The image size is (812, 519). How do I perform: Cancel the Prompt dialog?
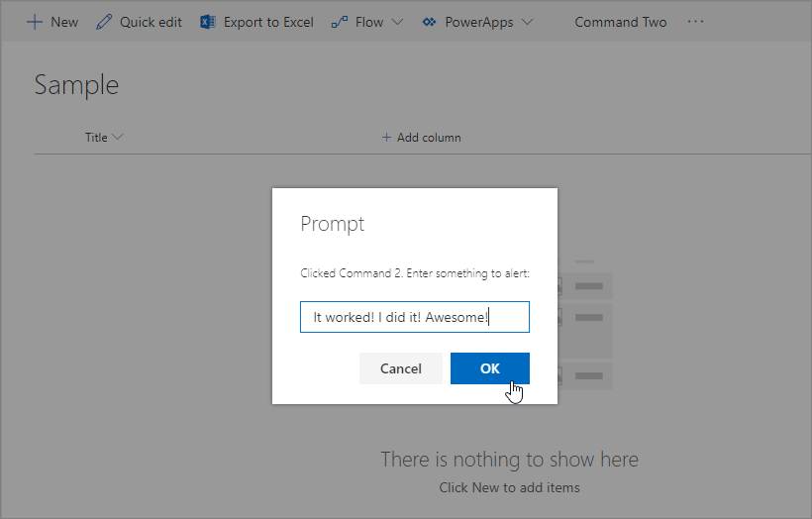tap(401, 368)
